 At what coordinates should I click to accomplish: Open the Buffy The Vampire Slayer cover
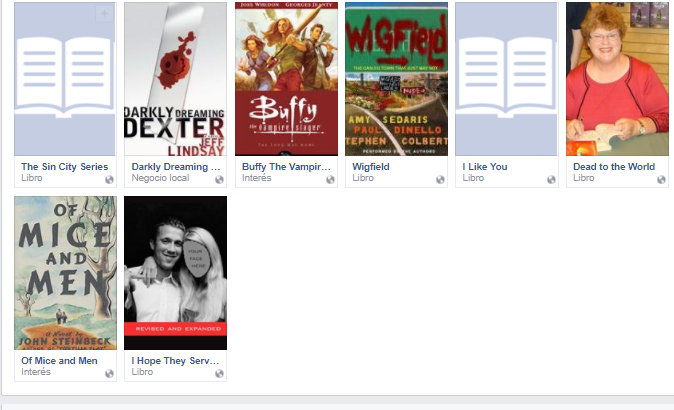click(x=286, y=79)
